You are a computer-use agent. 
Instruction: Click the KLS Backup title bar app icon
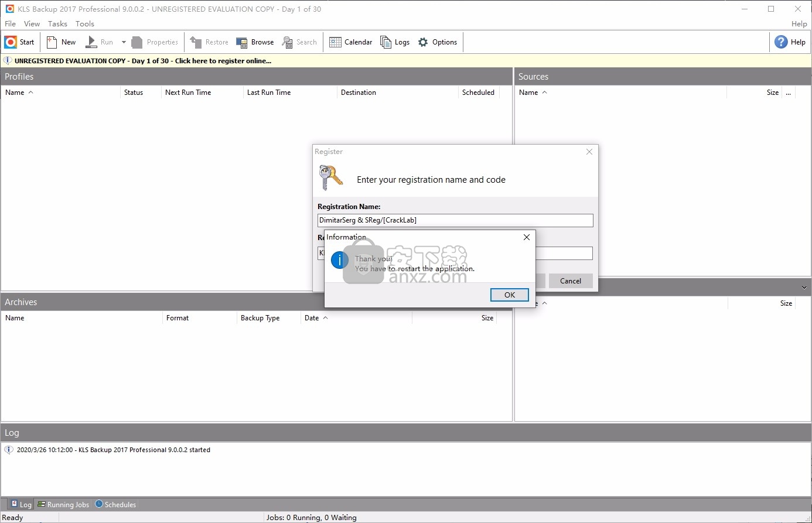click(9, 9)
